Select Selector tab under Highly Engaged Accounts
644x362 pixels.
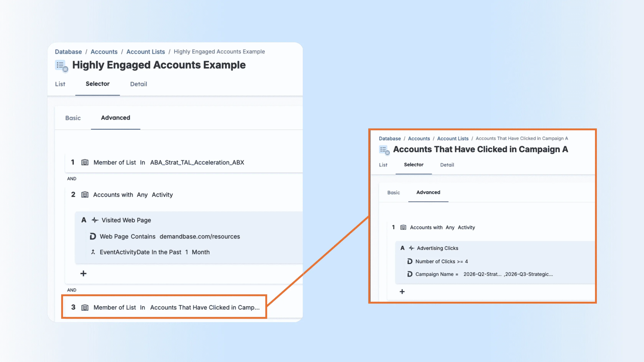coord(98,84)
